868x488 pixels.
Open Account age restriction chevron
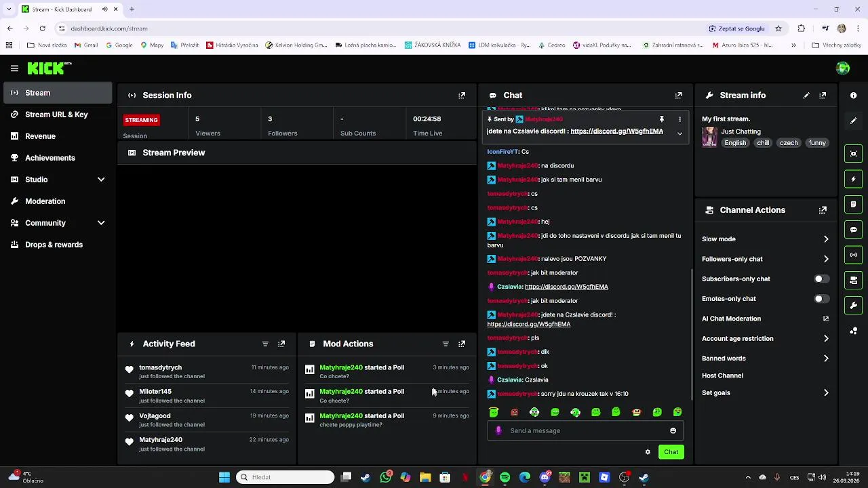(826, 338)
